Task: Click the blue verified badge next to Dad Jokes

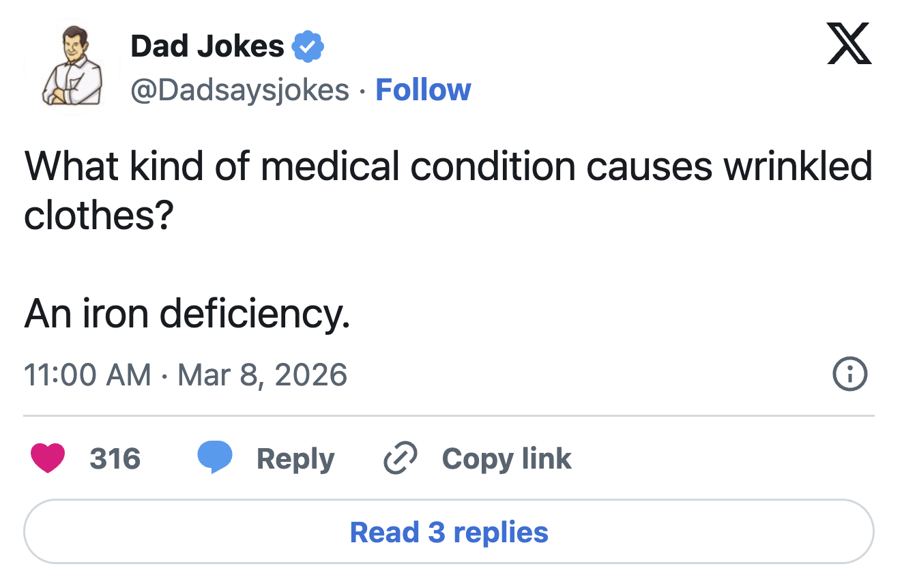Action: [309, 45]
